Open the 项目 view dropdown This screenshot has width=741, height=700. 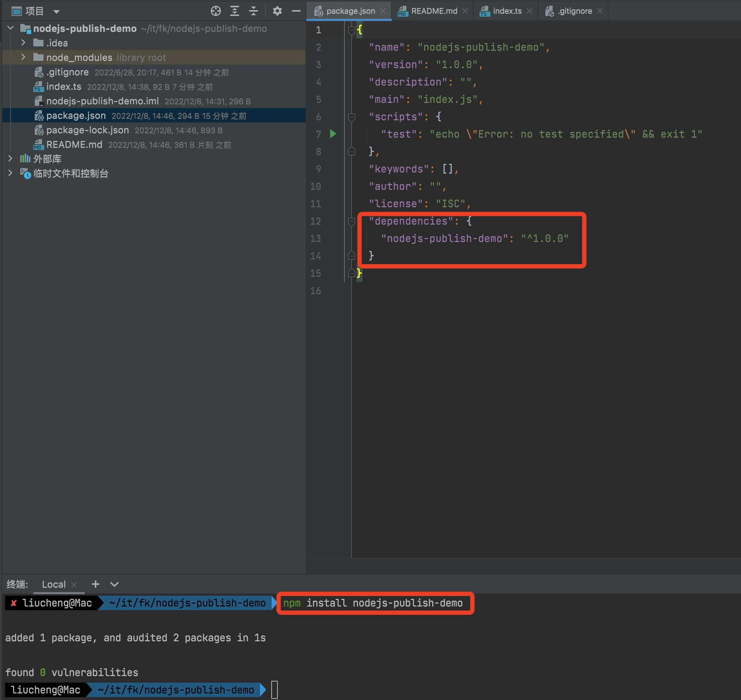tap(56, 12)
